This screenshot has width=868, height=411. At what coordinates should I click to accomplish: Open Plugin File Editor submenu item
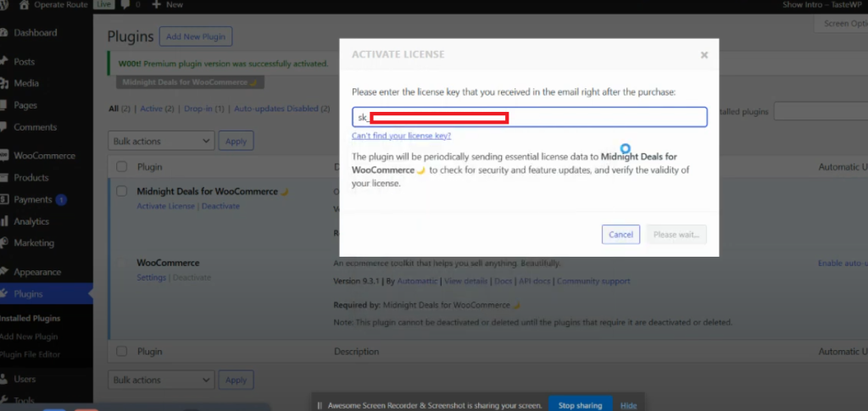click(31, 354)
